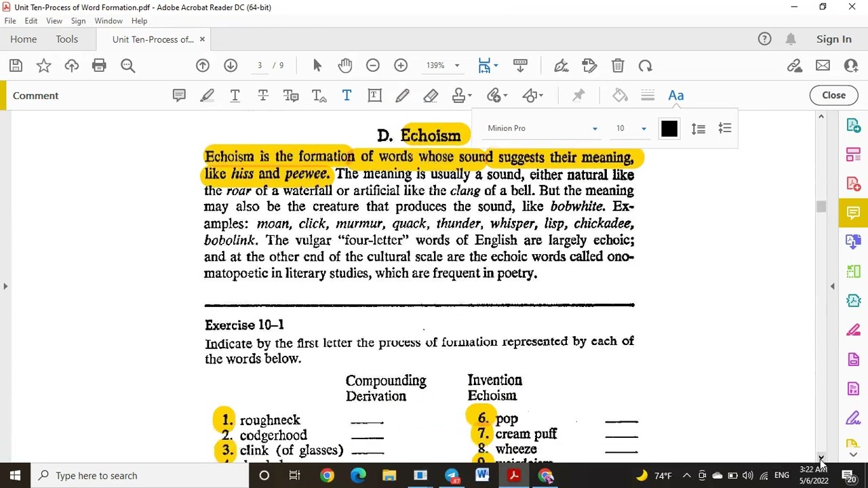Go to next page arrow
868x488 pixels.
pyautogui.click(x=231, y=66)
